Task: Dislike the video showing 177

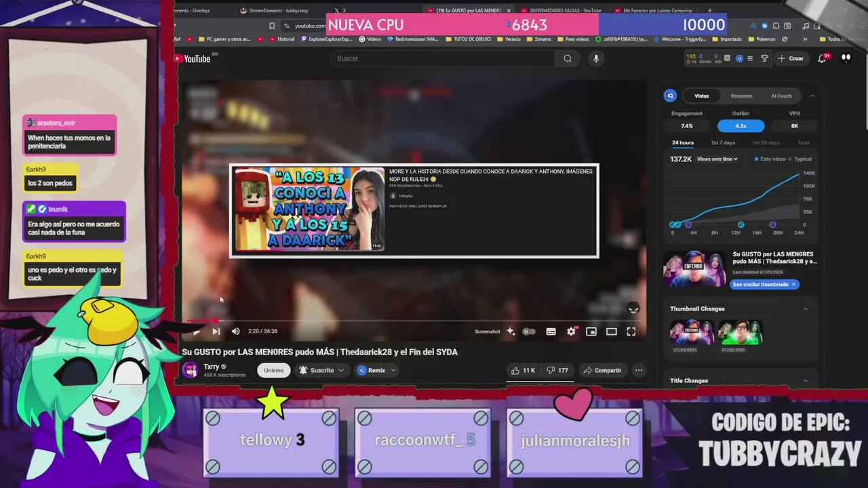Action: pyautogui.click(x=558, y=370)
